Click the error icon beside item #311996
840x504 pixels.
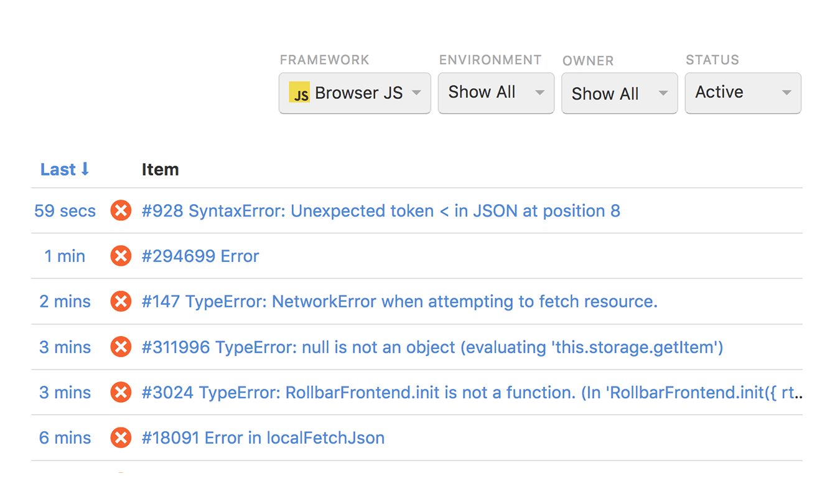click(x=121, y=347)
